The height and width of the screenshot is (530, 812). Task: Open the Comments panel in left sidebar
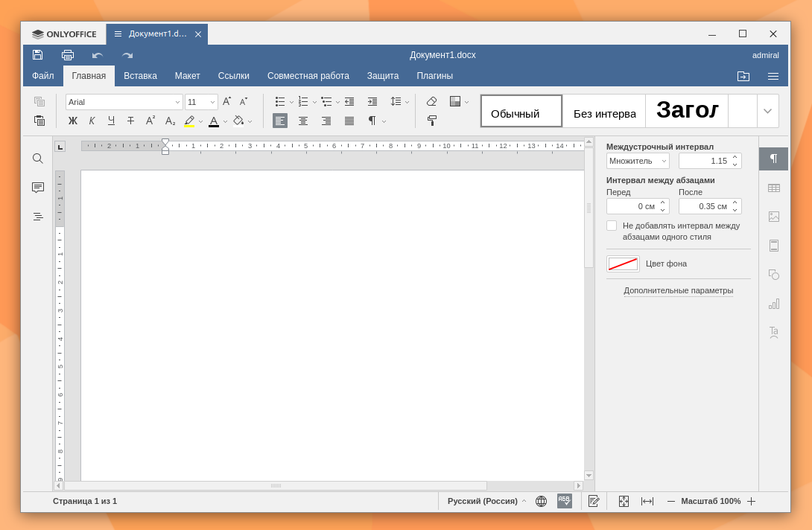pyautogui.click(x=38, y=188)
